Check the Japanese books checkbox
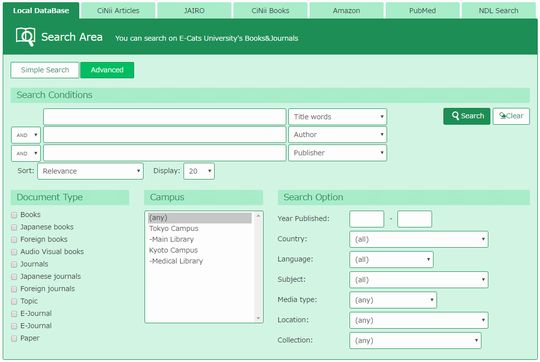 point(14,227)
